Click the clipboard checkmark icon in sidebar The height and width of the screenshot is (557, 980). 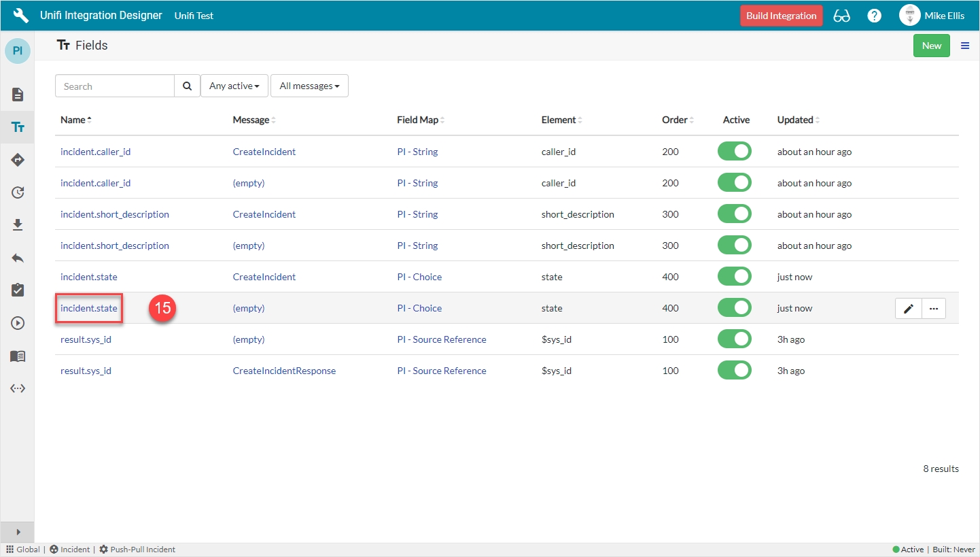coord(18,290)
